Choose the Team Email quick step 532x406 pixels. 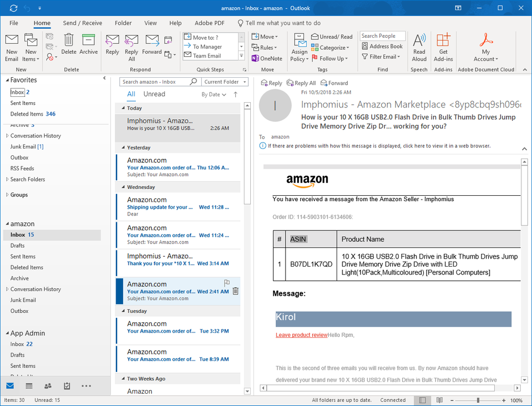point(211,55)
